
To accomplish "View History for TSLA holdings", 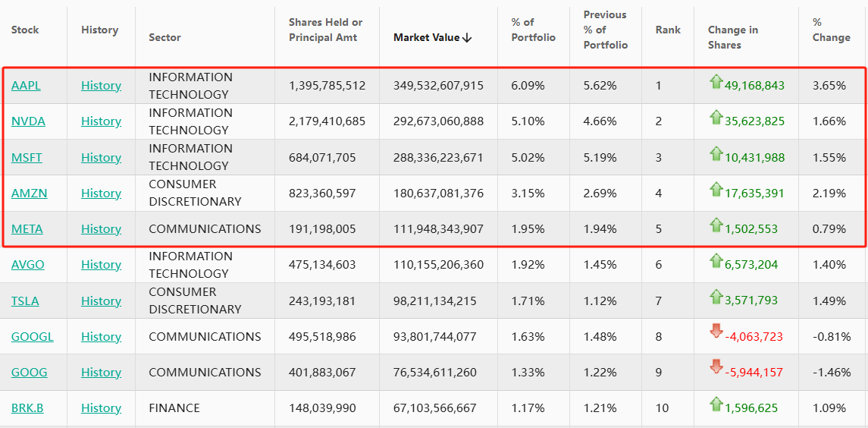I will click(x=101, y=301).
